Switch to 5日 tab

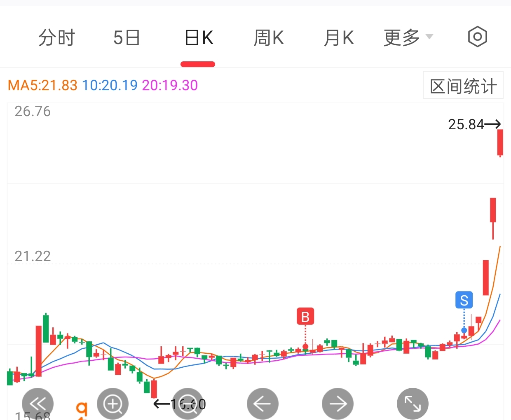[x=127, y=38]
